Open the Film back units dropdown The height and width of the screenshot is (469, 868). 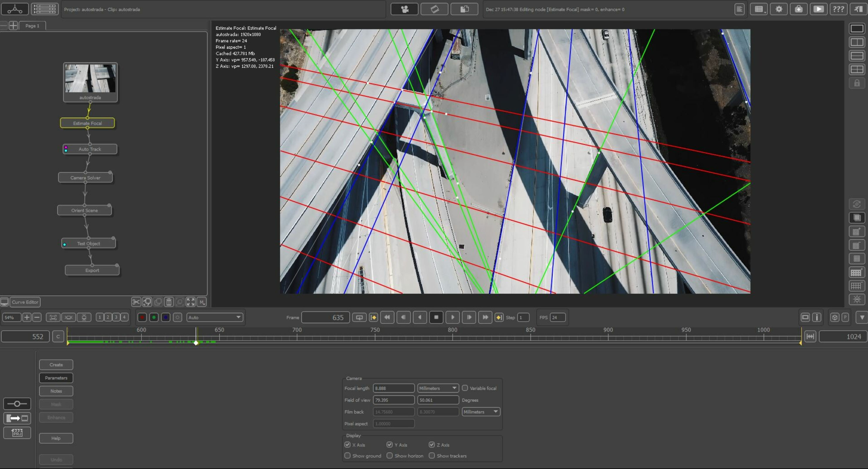[x=480, y=412]
